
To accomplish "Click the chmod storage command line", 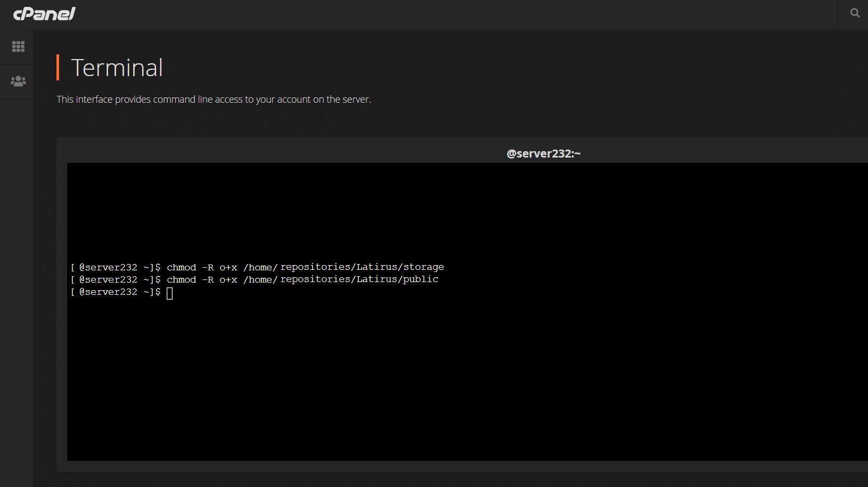I will [257, 267].
